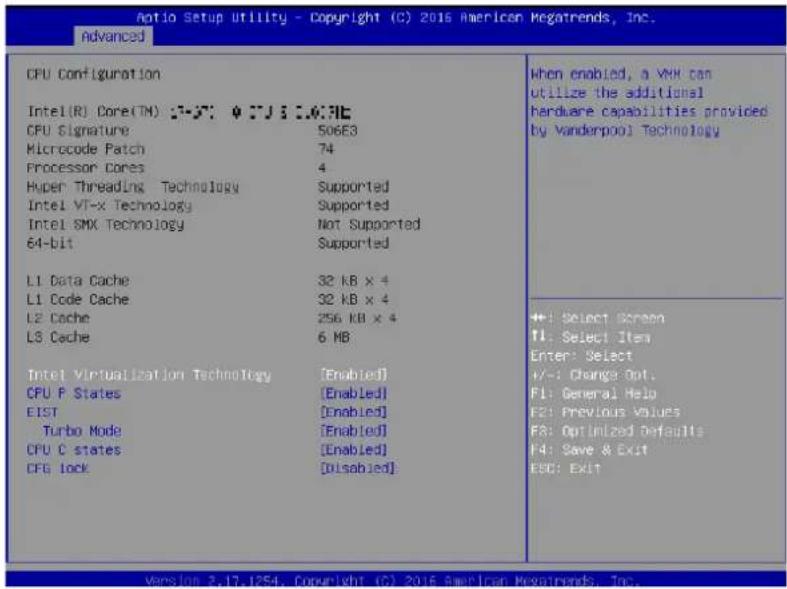Open Intel Virtualization Technology Enabled option

354,375
